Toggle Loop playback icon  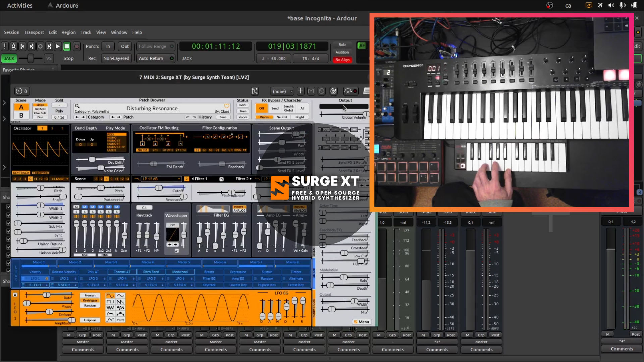click(x=40, y=46)
